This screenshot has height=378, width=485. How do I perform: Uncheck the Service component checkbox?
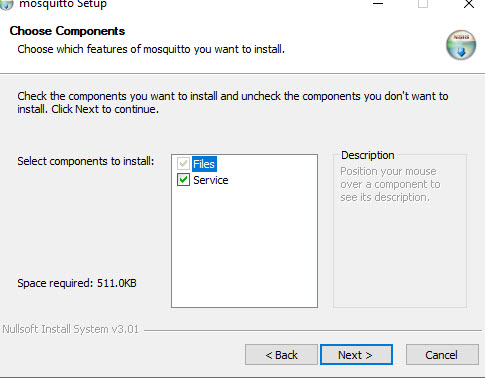pos(183,180)
